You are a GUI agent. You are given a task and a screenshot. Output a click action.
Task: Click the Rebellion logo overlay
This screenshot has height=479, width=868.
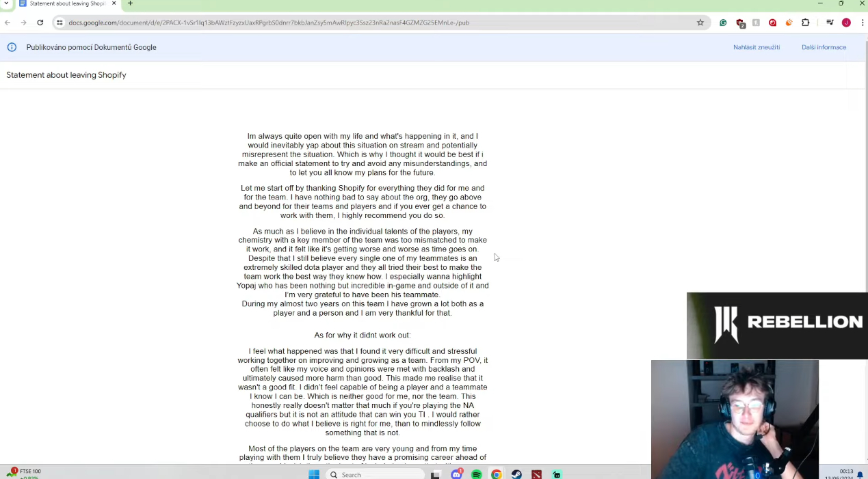(777, 325)
